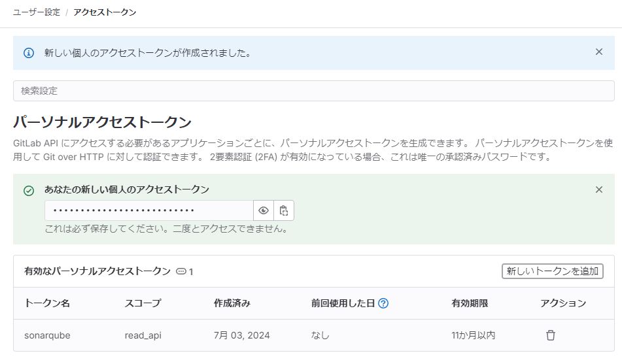Image resolution: width=622 pixels, height=364 pixels.
Task: Click the パーソナルアクセストークン page heading
Action: click(x=102, y=122)
